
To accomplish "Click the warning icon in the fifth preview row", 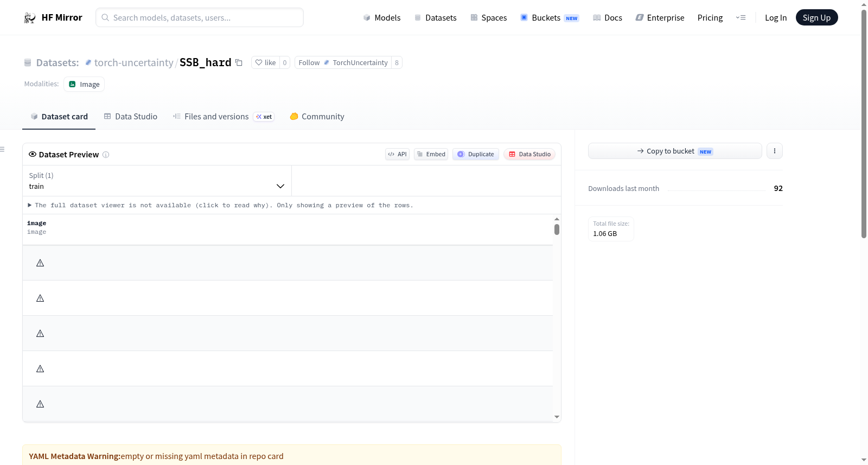I will [40, 404].
